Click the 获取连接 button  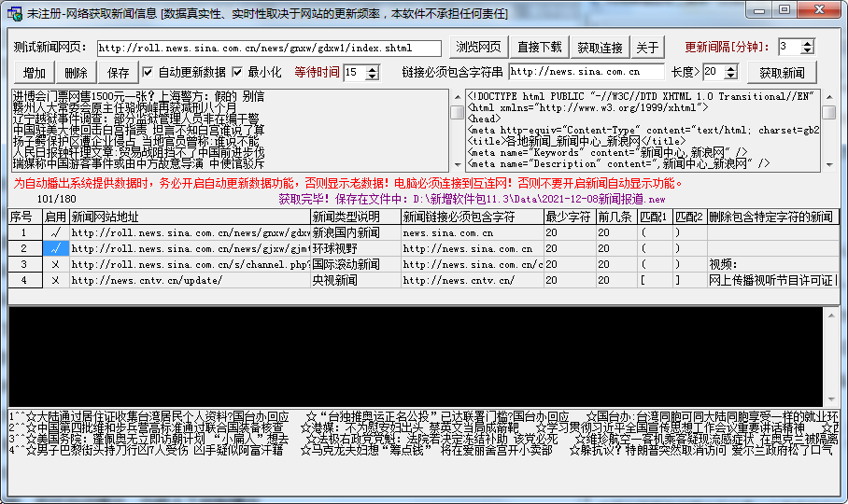tap(600, 47)
